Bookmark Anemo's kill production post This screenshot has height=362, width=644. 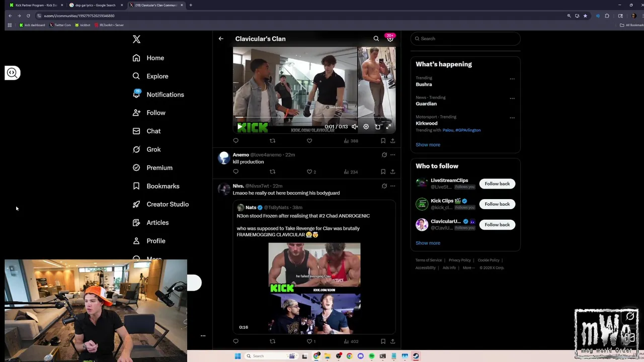[383, 171]
